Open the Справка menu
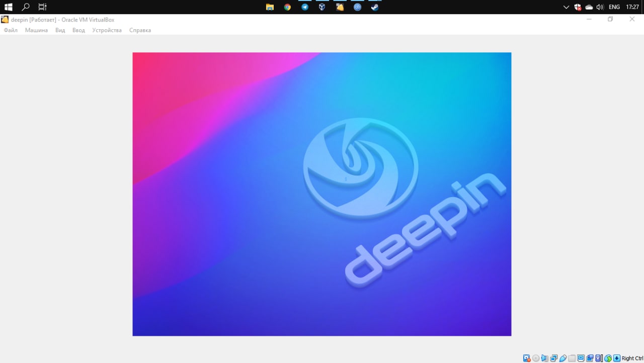644x363 pixels. click(140, 30)
